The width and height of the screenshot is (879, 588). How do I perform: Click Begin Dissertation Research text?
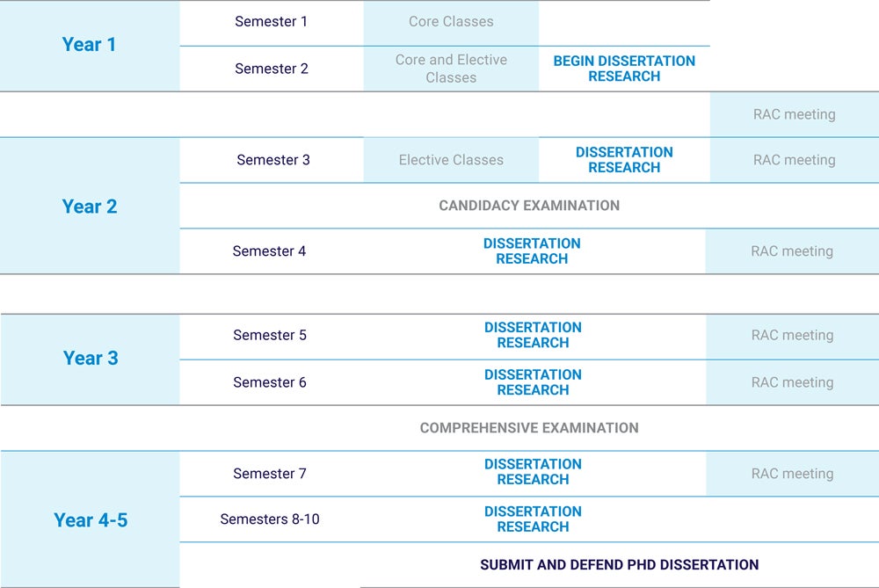pyautogui.click(x=624, y=69)
